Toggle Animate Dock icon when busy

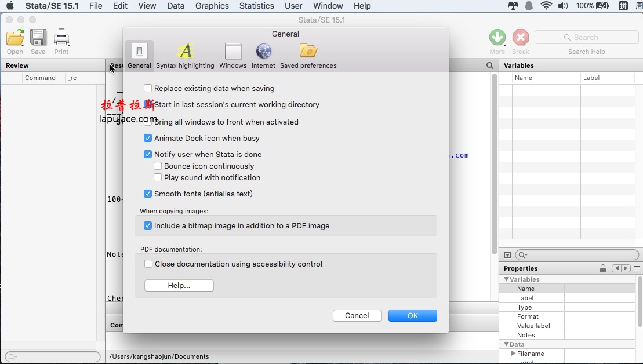tap(148, 138)
